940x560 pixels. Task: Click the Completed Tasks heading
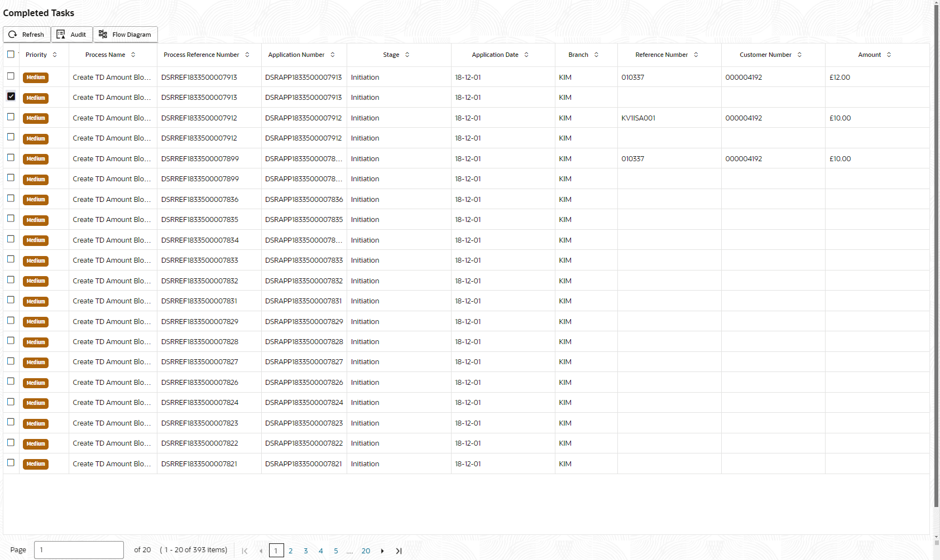(x=39, y=13)
